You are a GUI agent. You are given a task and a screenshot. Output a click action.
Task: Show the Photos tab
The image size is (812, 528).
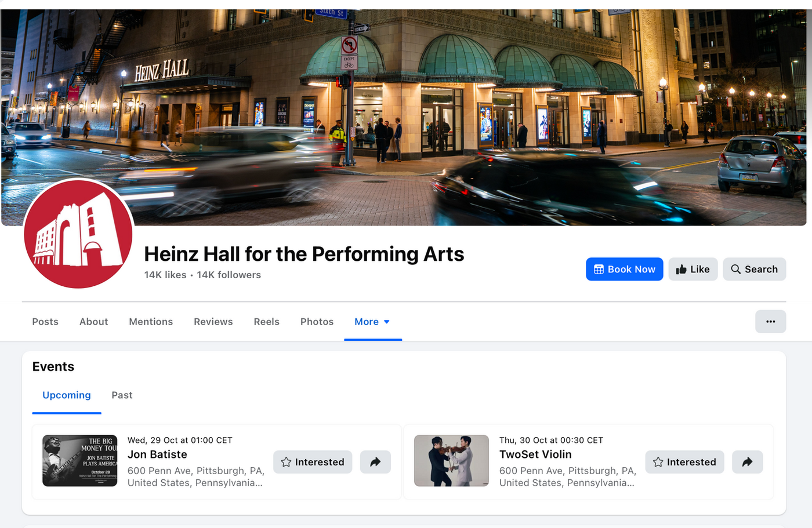(317, 322)
